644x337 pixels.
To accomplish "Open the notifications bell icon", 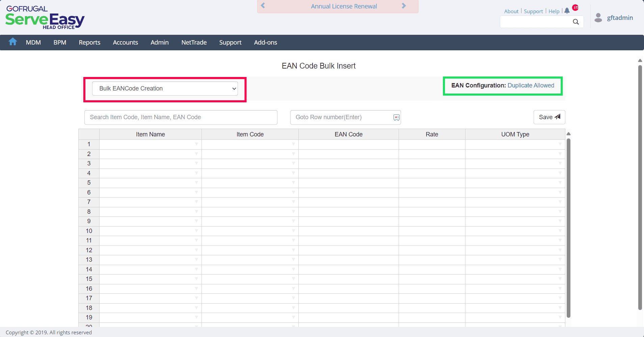I will tap(567, 11).
